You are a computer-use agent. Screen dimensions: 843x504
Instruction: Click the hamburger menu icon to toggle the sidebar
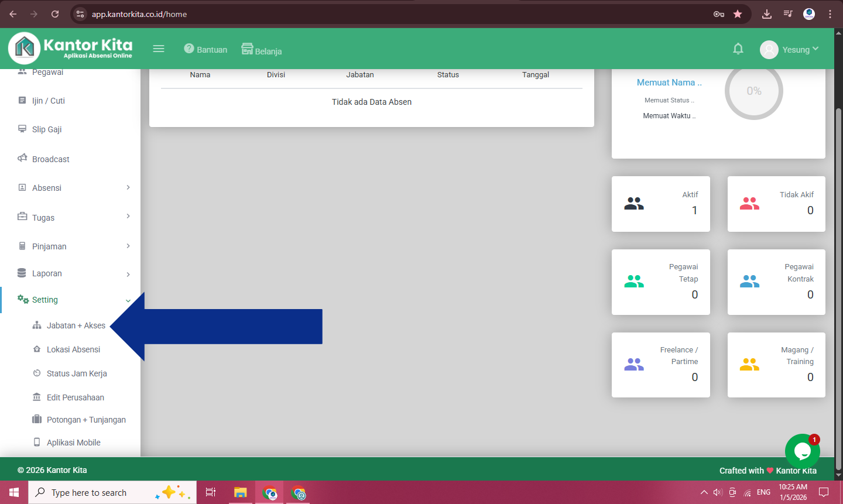[159, 49]
